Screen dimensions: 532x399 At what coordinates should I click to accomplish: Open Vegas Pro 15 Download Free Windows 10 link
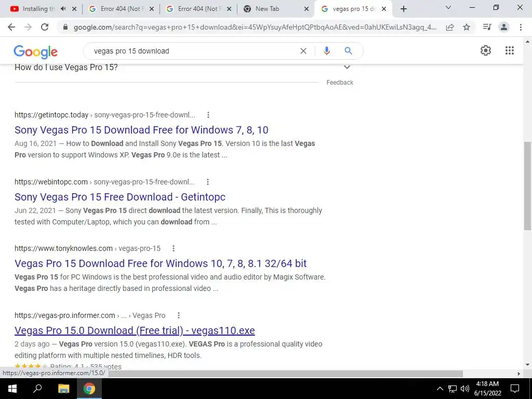(x=161, y=263)
